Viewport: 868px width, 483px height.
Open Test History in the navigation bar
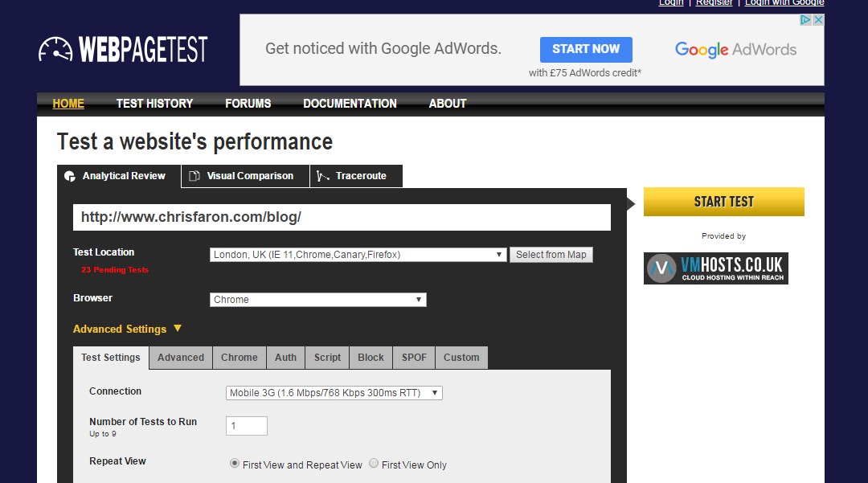(154, 104)
